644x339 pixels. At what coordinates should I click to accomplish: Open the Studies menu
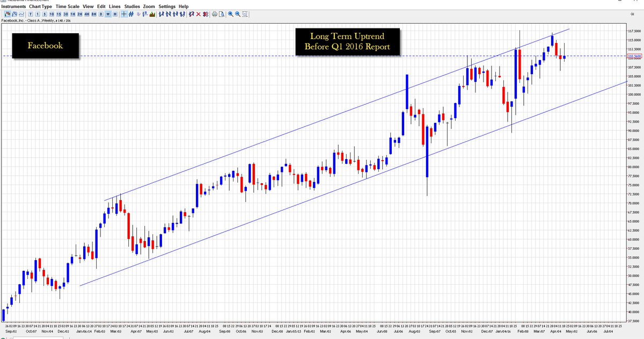pos(132,6)
